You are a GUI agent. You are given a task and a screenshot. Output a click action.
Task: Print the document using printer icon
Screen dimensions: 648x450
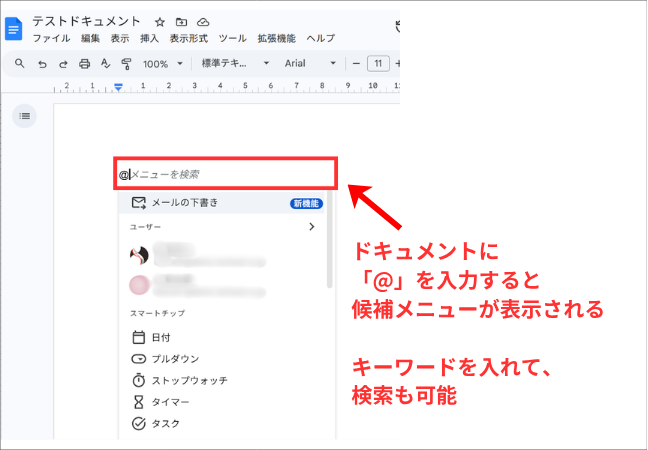(84, 63)
